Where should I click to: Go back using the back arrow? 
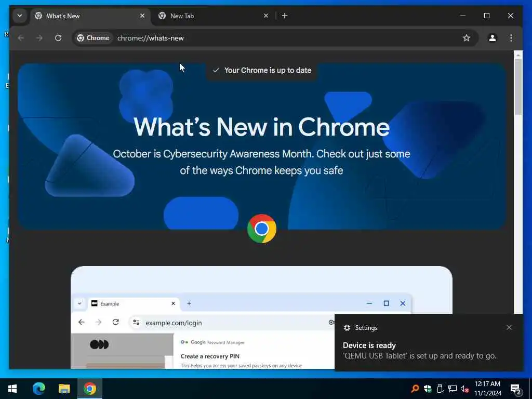[x=21, y=38]
